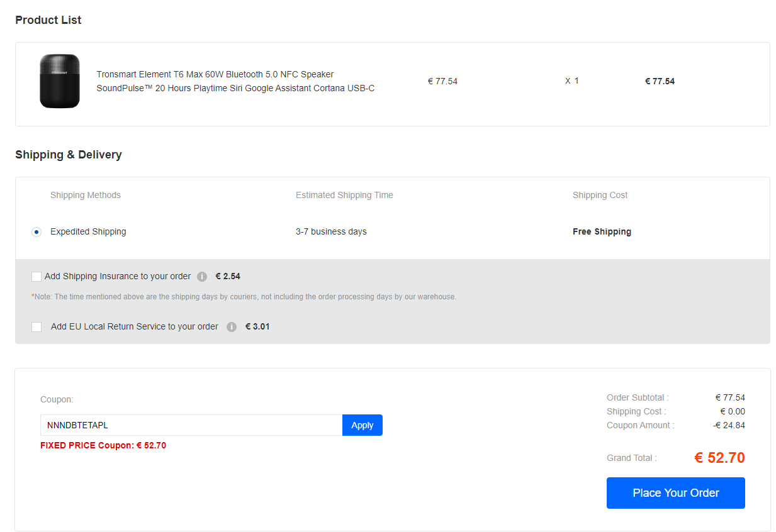Select Expedited Shipping radio button
The height and width of the screenshot is (532, 776).
tap(37, 232)
